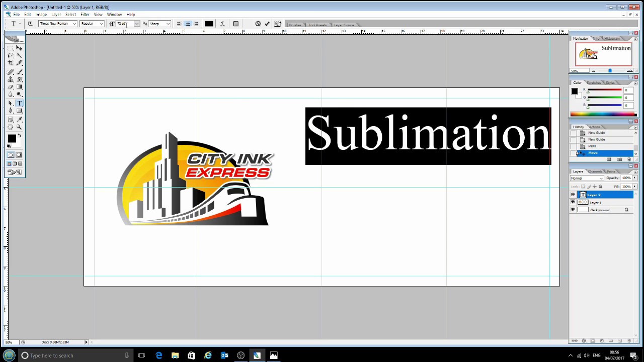Open Type tool preset picker
This screenshot has height=362, width=644.
tap(16, 24)
